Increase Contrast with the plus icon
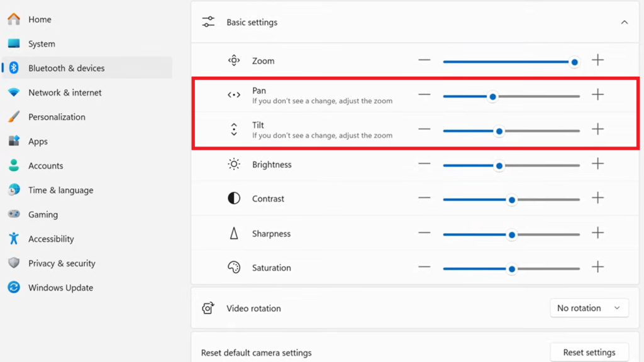 (x=597, y=198)
